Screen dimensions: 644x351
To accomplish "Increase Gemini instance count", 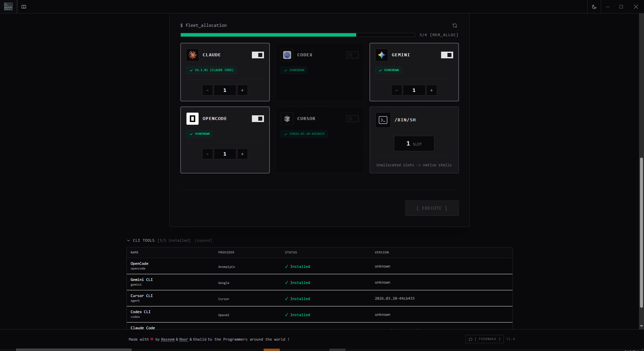I will tap(432, 90).
